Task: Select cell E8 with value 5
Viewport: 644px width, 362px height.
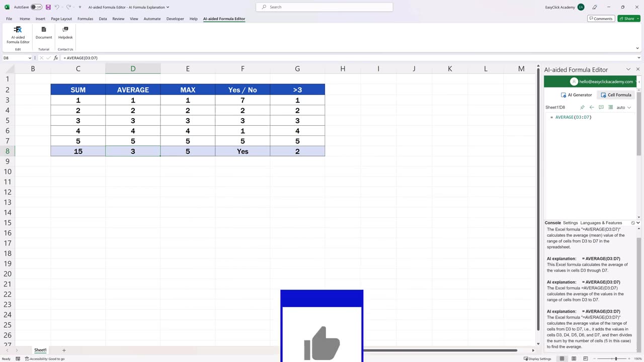Action: pyautogui.click(x=188, y=151)
